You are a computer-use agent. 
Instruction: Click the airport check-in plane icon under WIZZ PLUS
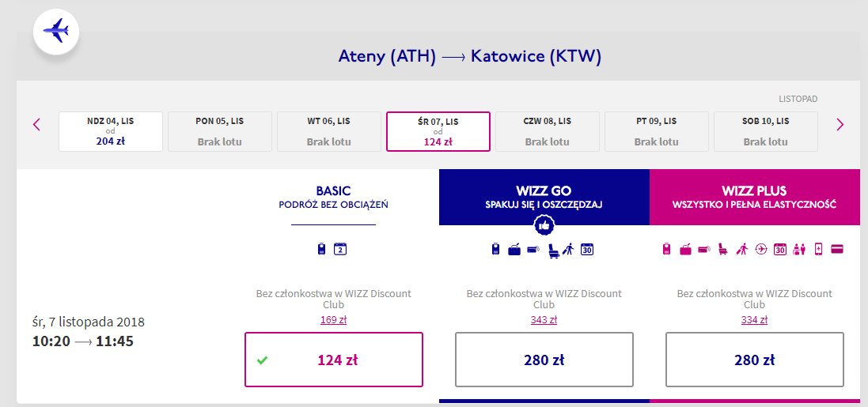pyautogui.click(x=761, y=250)
